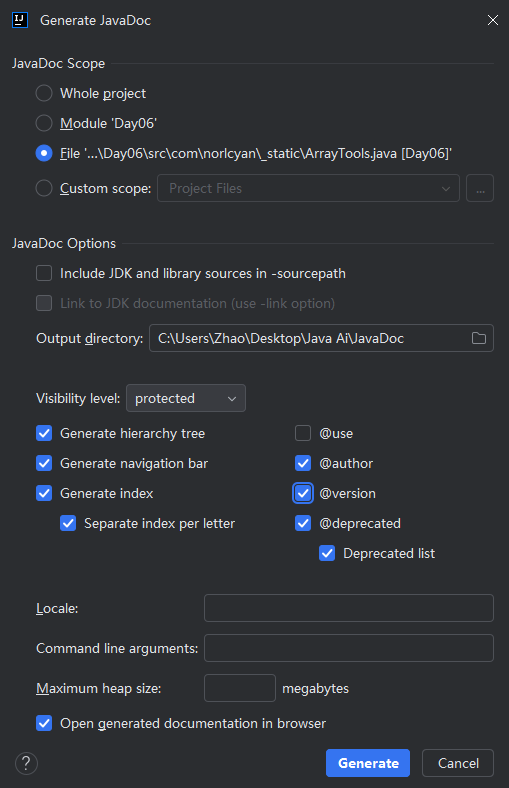Close the Generate JavaDoc dialog
Screen dimensions: 509x788
tap(492, 20)
